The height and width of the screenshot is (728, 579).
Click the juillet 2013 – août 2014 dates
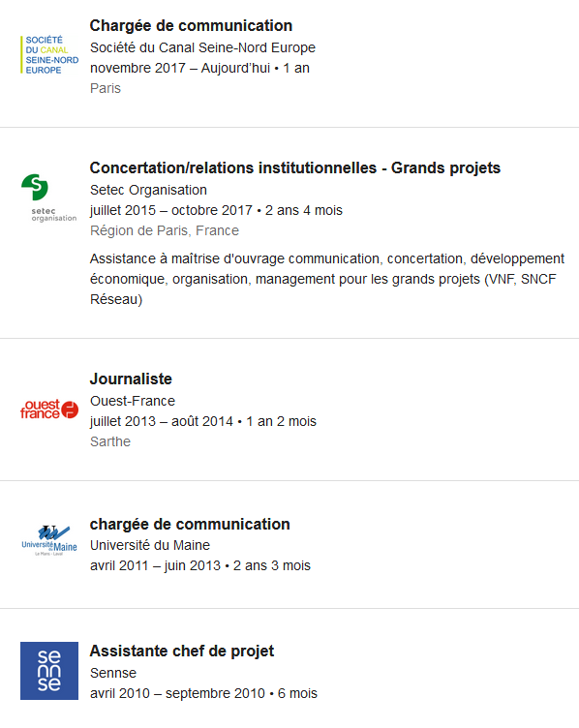click(161, 421)
